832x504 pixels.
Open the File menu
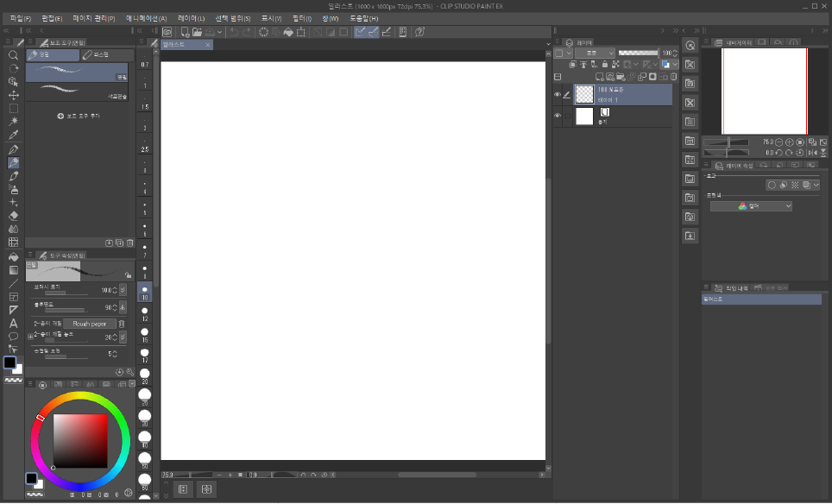click(x=21, y=19)
